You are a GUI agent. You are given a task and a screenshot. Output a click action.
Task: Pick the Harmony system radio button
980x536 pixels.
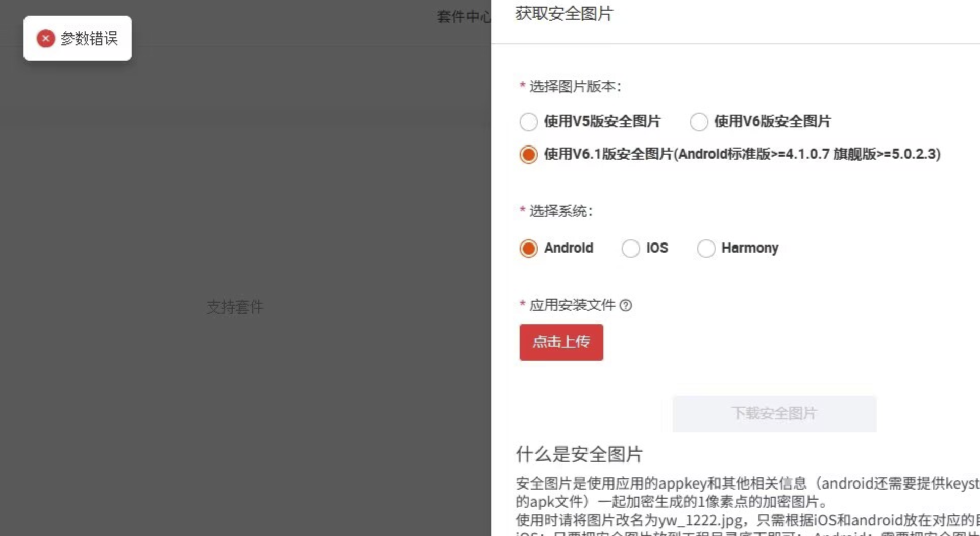point(706,249)
